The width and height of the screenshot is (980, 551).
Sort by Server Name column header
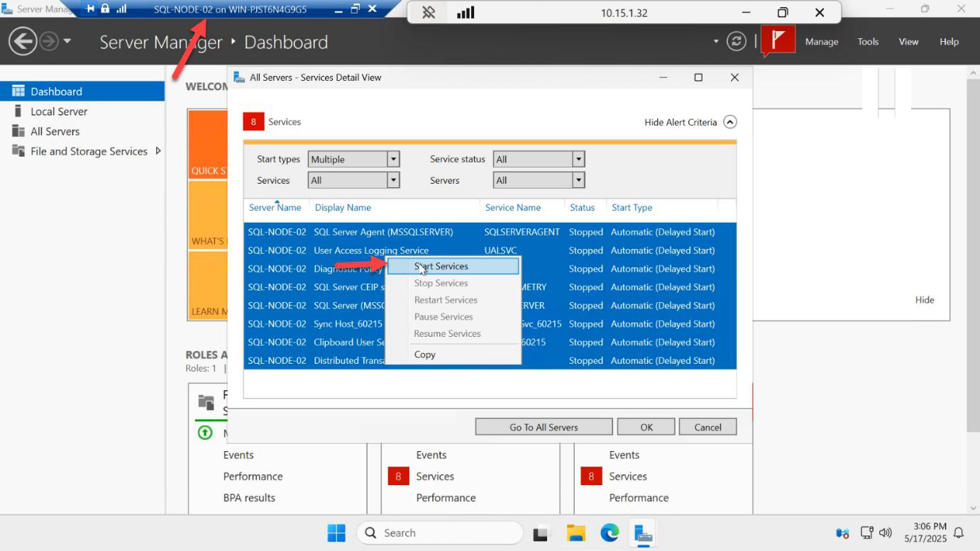[275, 208]
